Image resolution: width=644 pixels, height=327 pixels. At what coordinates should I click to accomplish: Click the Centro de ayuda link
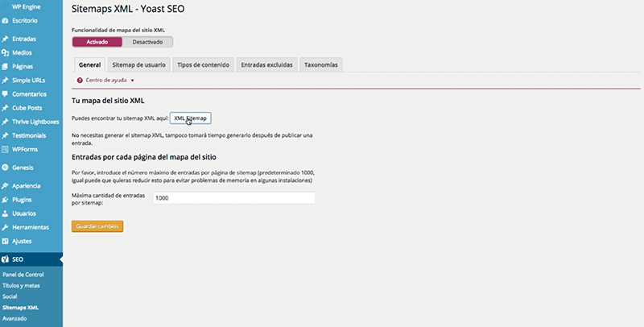coord(106,81)
